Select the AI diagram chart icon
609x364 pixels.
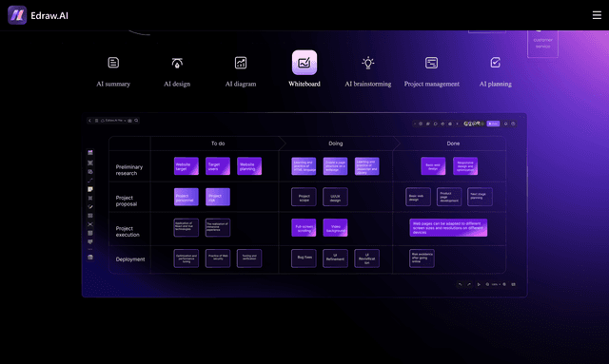coord(241,63)
